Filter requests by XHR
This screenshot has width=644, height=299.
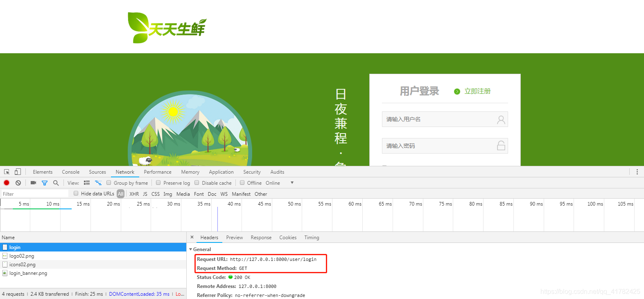pyautogui.click(x=134, y=194)
